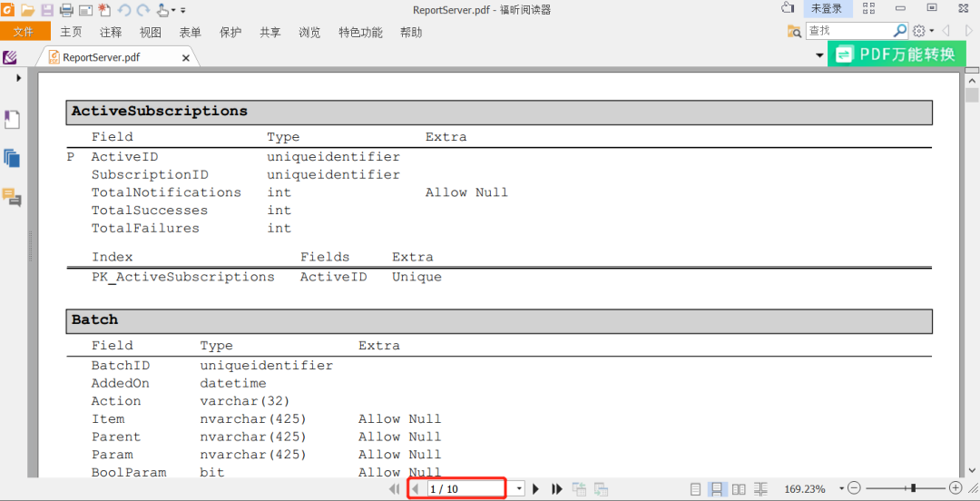Screen dimensions: 980x501
Task: Select the hand touch mode icon
Action: (162, 10)
